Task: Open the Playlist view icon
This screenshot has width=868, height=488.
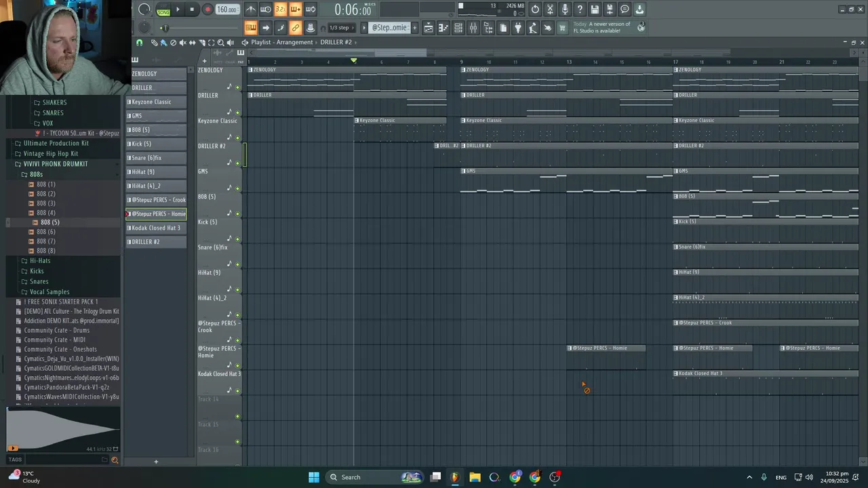Action: click(429, 28)
